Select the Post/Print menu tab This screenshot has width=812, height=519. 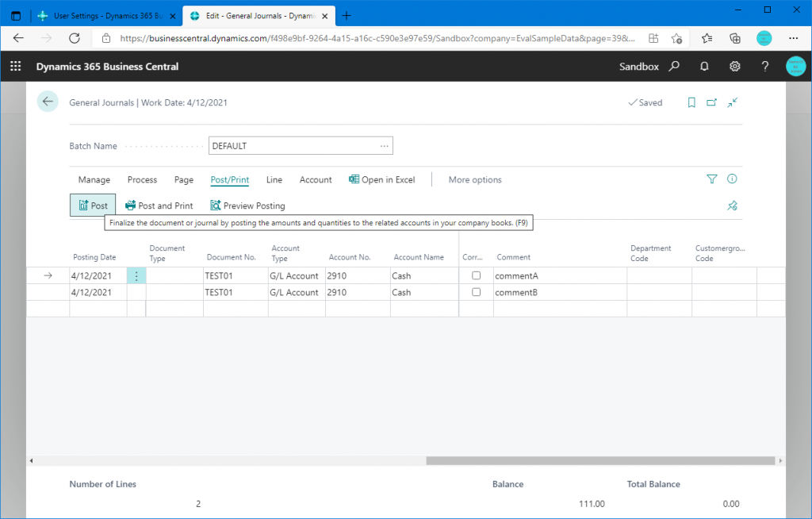(x=229, y=180)
